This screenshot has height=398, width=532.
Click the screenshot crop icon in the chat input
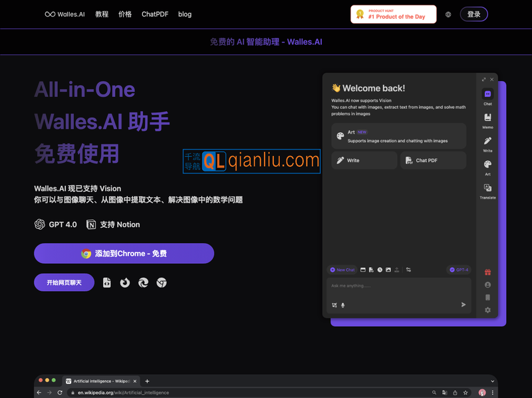point(334,305)
